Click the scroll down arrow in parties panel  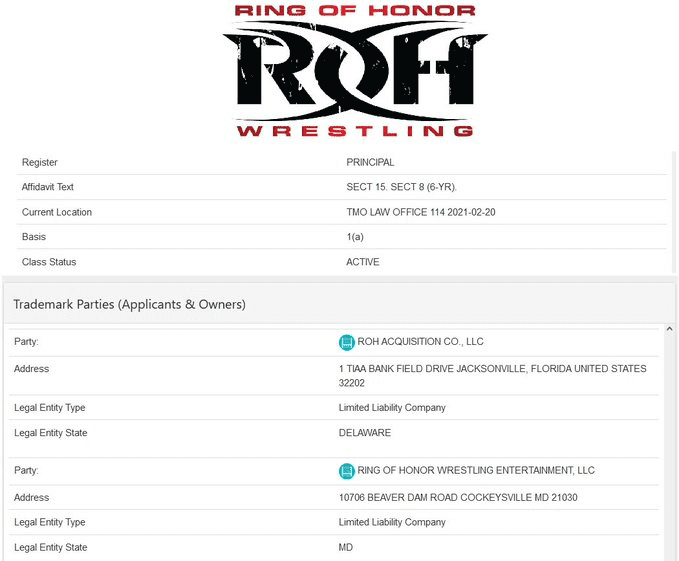670,554
